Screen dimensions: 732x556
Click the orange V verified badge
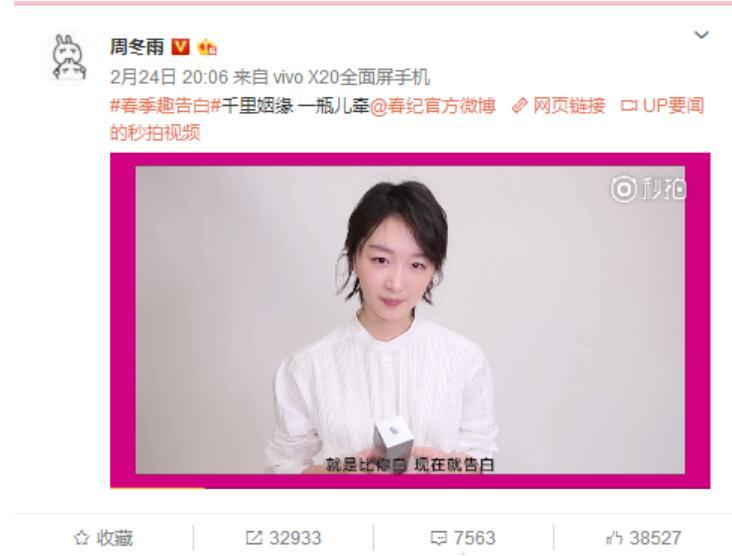(x=181, y=47)
